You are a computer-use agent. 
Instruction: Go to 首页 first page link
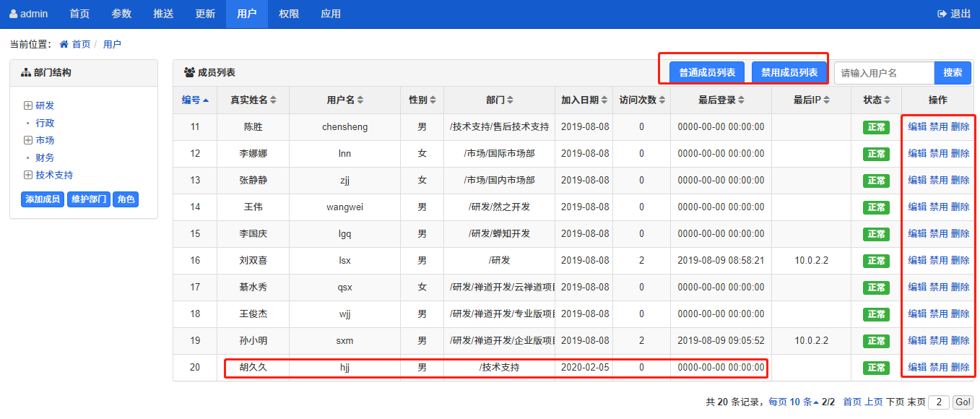pyautogui.click(x=852, y=402)
